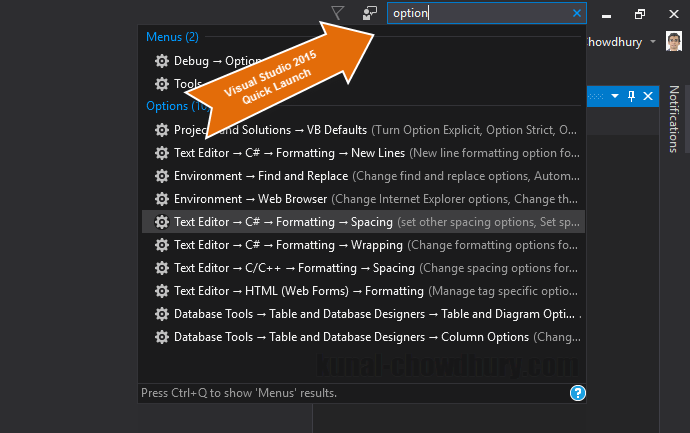690x433 pixels.
Task: Click the user profile avatar picture
Action: tap(674, 41)
